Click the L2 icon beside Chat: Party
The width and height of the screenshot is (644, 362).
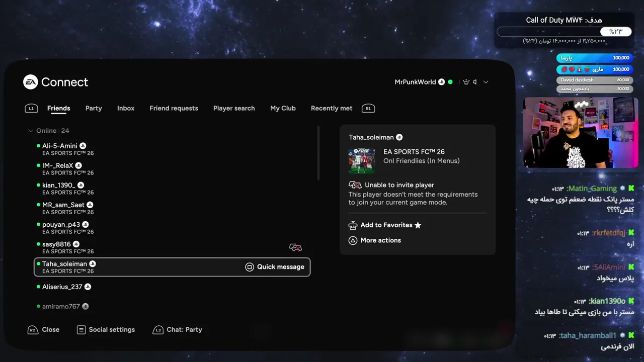coord(158,330)
